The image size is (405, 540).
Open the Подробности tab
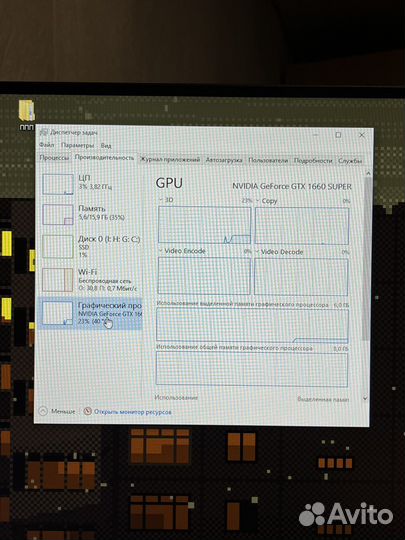(x=313, y=161)
